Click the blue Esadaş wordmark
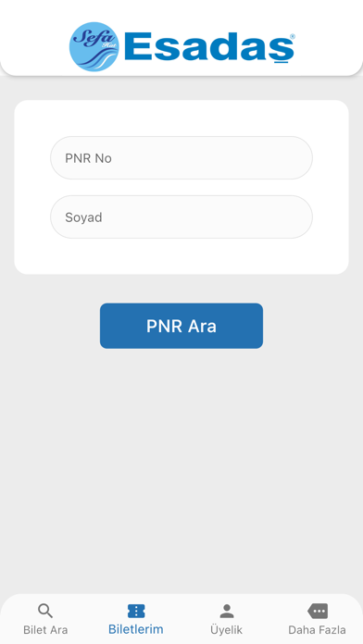 tap(209, 48)
